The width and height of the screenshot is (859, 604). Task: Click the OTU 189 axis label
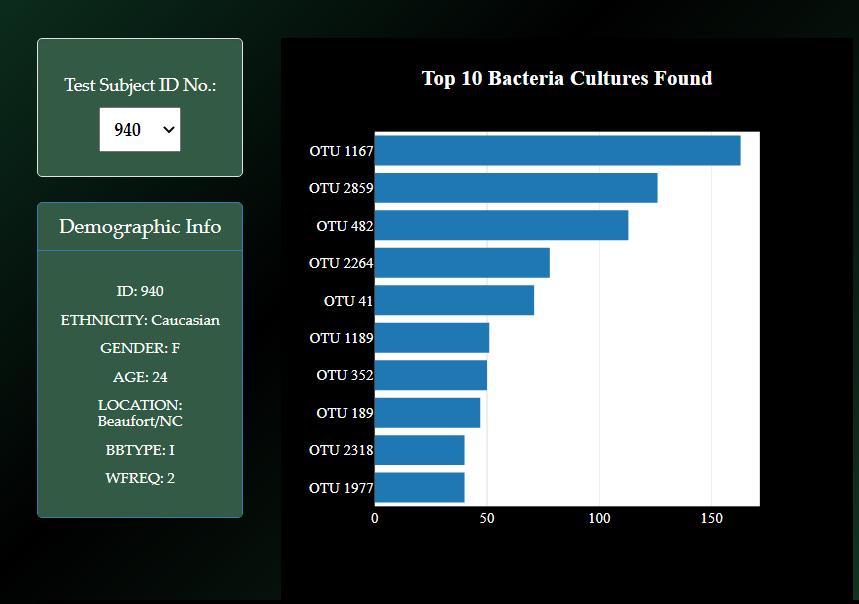(x=345, y=413)
